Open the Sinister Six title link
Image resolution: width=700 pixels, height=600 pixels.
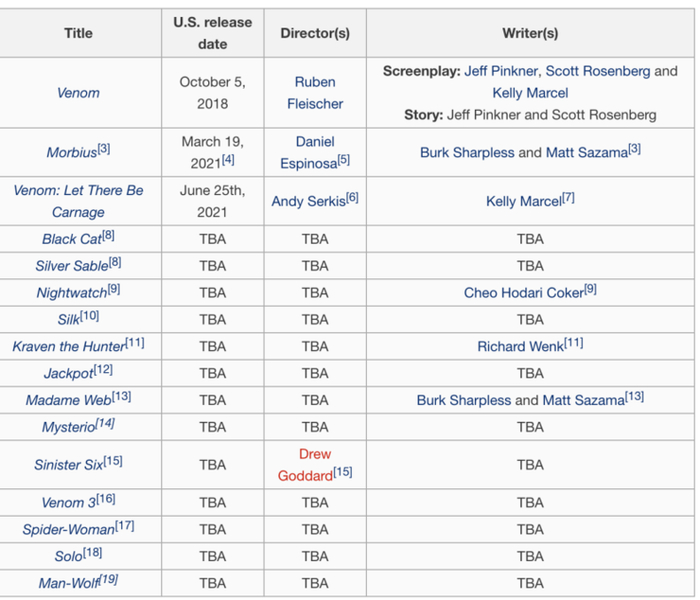69,465
